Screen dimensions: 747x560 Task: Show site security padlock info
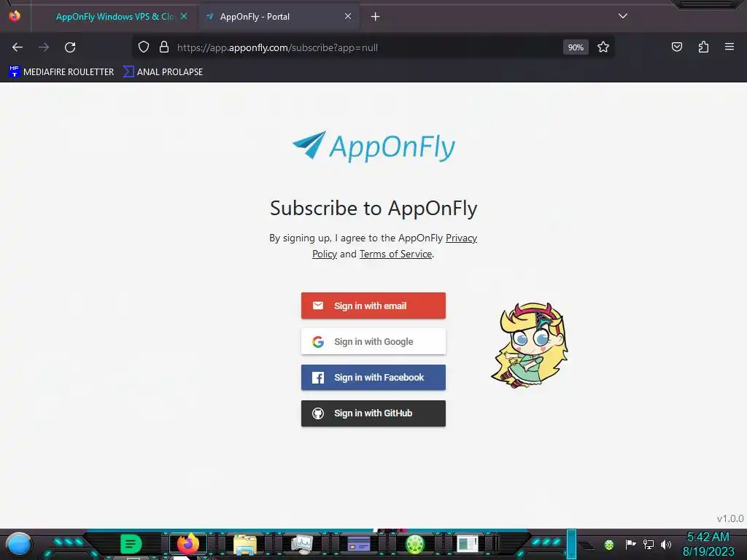164,47
